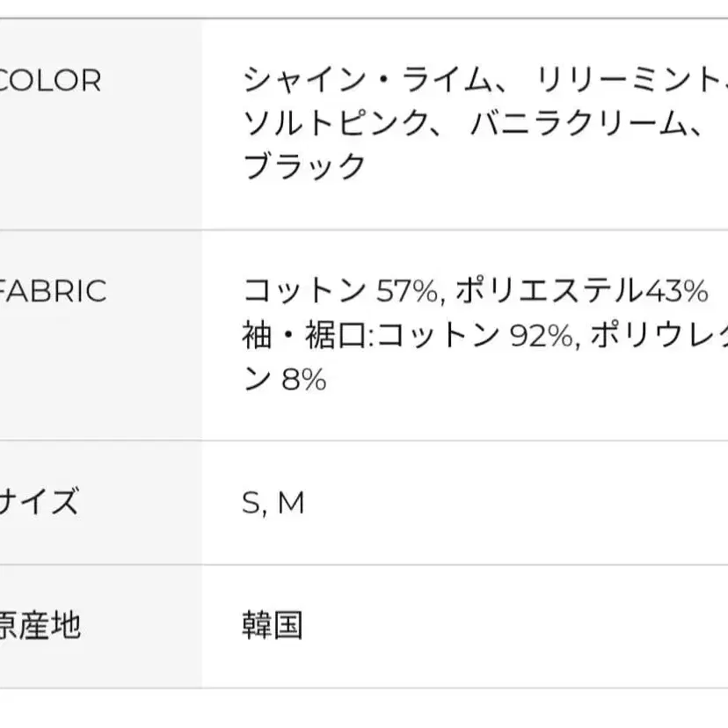Select size M in サイズ row

tap(291, 503)
